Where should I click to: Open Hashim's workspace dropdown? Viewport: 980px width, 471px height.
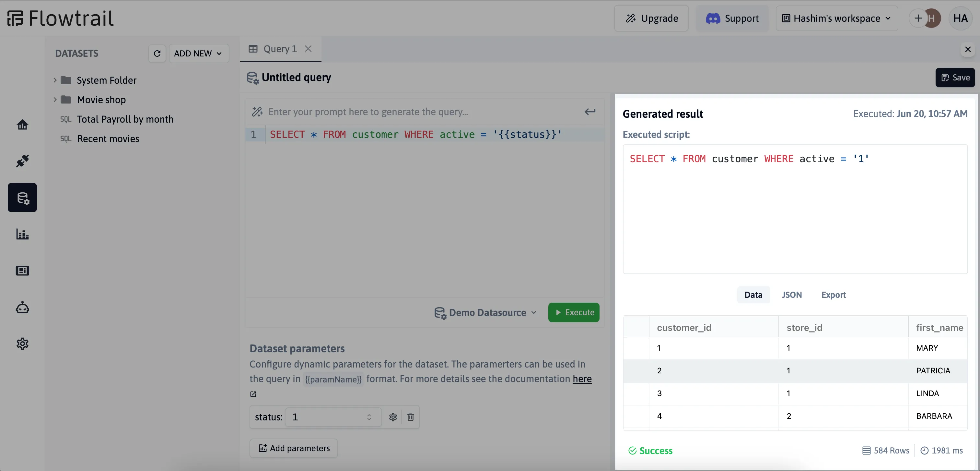click(x=836, y=18)
